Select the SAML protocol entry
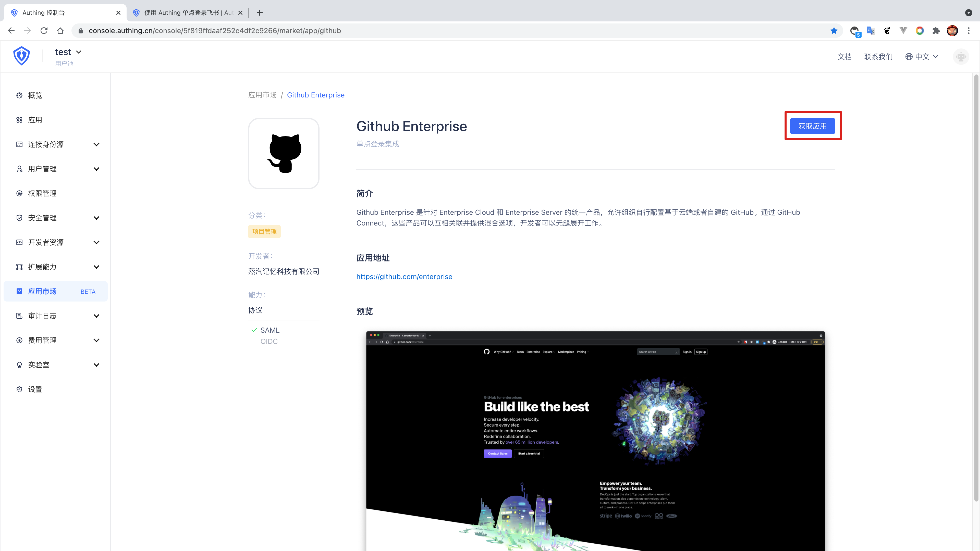Viewport: 980px width, 551px height. point(270,330)
